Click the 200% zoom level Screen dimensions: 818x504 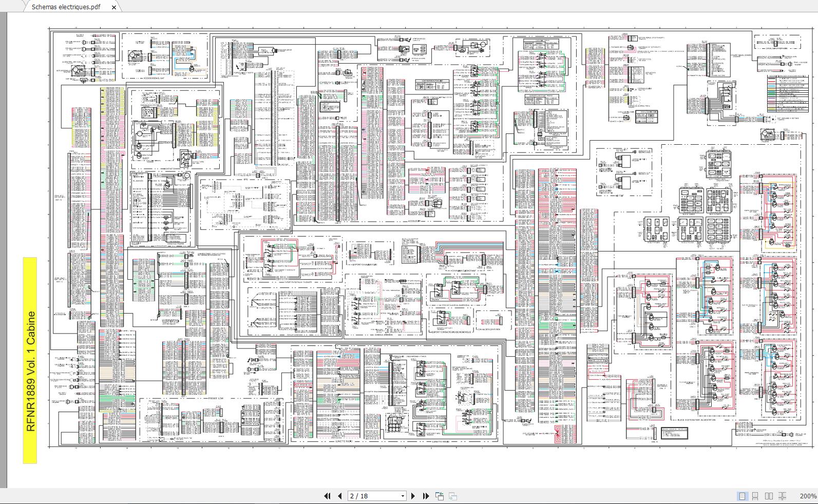(x=808, y=496)
